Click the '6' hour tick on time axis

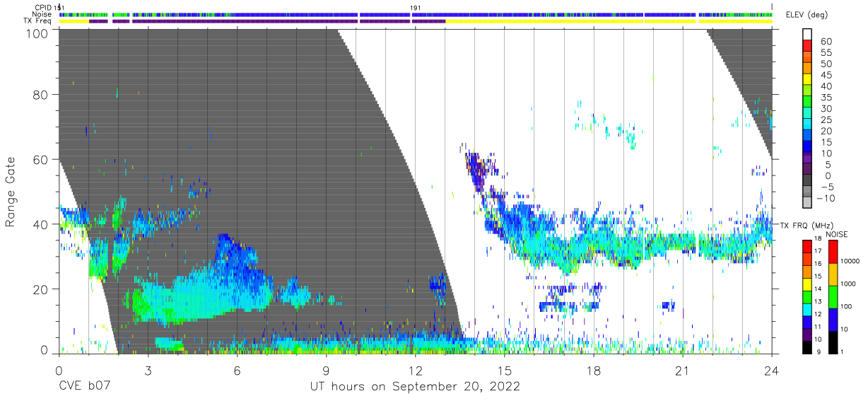(x=237, y=371)
